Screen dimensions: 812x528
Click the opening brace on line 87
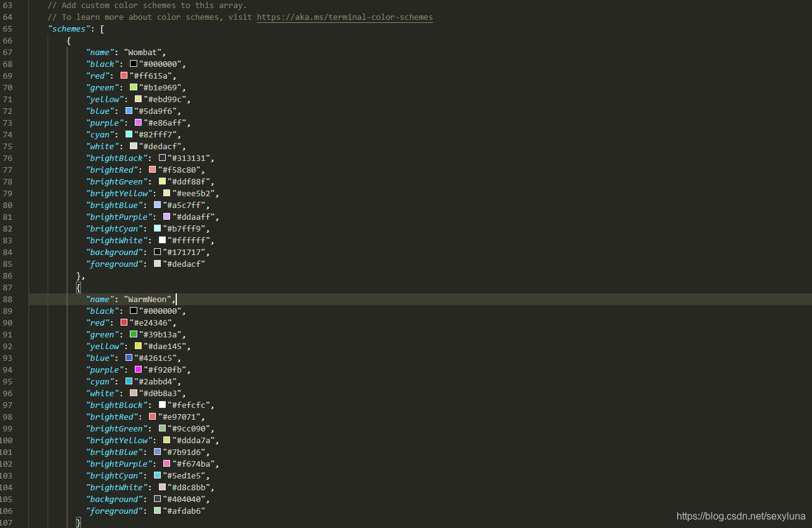78,287
